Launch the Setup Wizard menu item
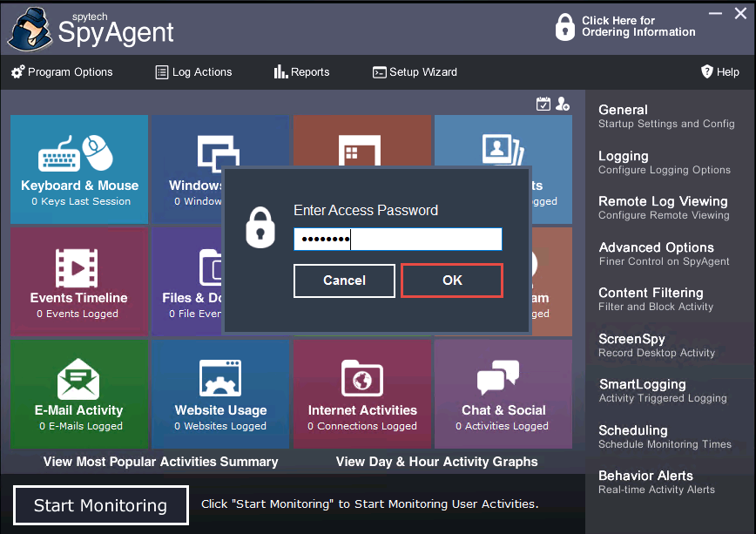This screenshot has width=756, height=534. (x=415, y=72)
